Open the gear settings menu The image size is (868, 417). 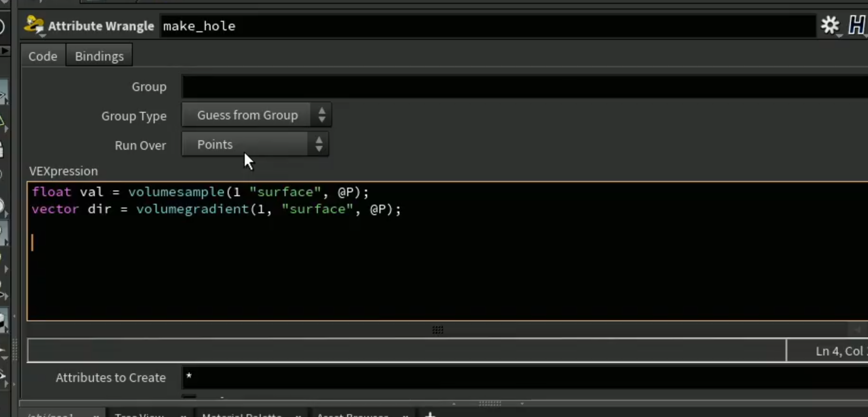pos(830,25)
